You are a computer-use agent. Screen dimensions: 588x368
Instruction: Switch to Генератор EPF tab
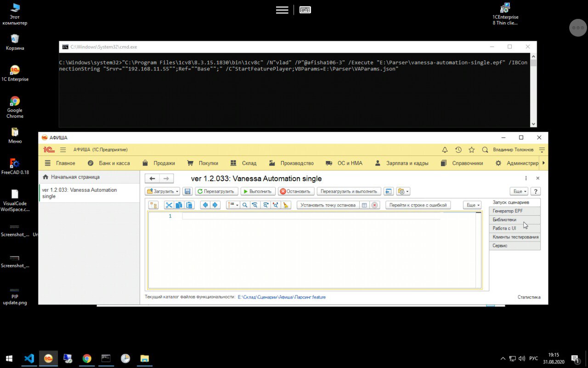pyautogui.click(x=514, y=211)
